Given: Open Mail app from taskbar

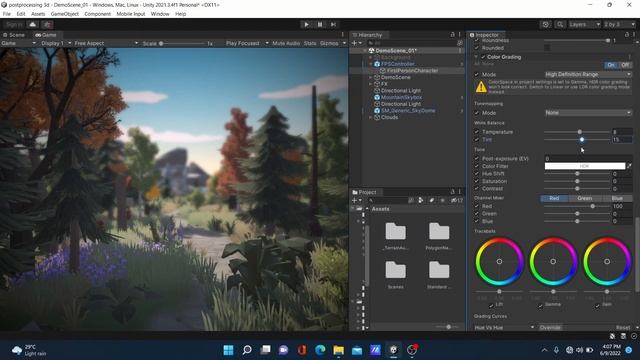Looking at the screenshot, I should pos(357,350).
